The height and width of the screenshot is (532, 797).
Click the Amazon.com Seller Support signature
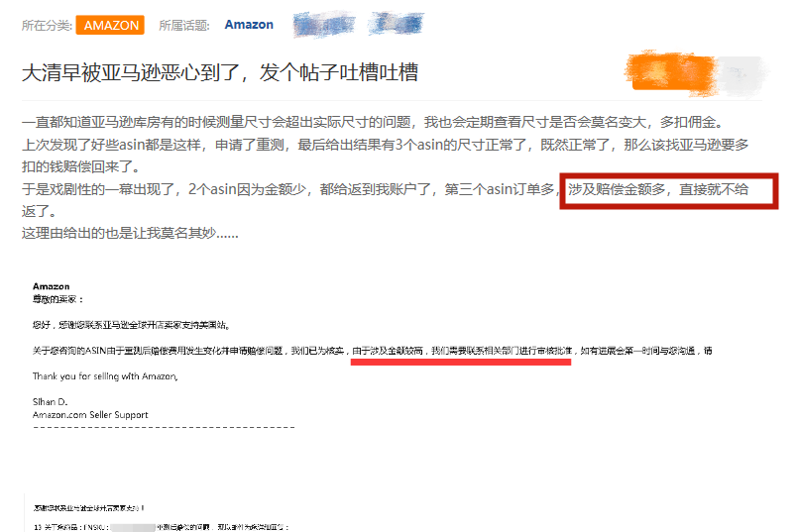point(90,415)
